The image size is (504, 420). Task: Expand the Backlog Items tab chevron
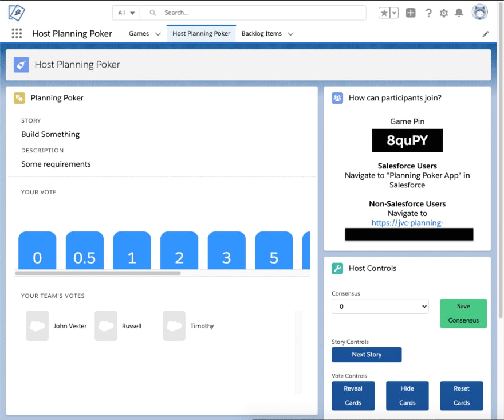[x=290, y=34]
